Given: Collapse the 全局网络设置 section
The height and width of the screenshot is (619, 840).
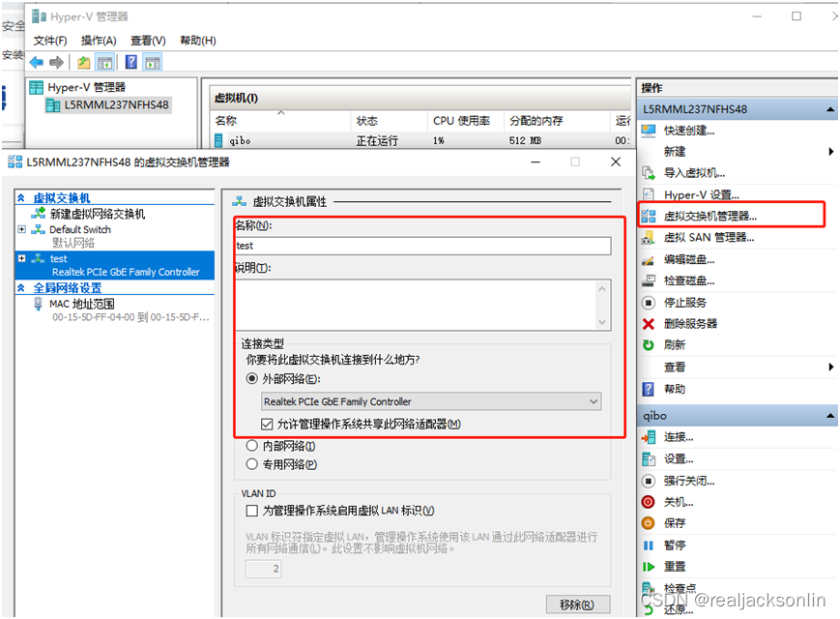Looking at the screenshot, I should (21, 288).
